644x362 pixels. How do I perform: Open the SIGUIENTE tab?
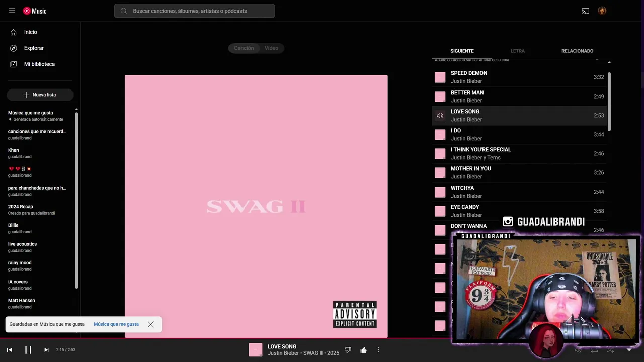pos(462,51)
